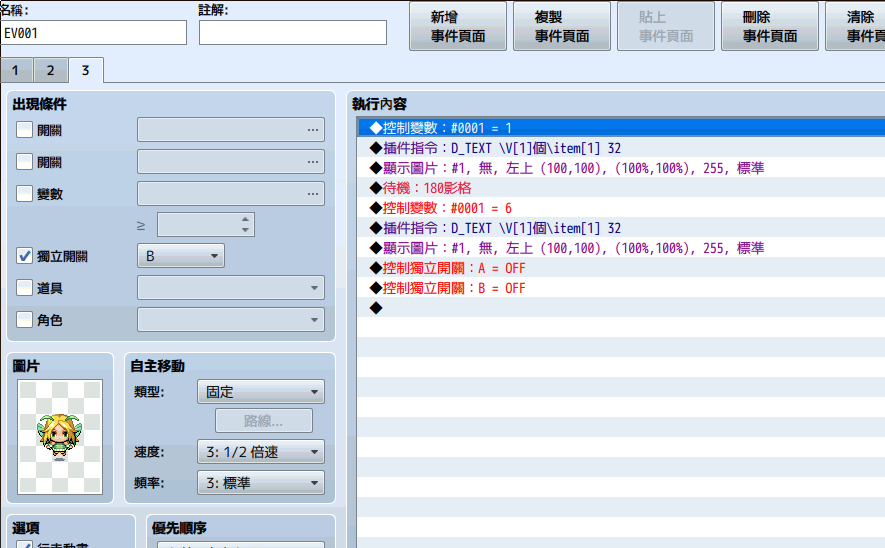Click the empty 註解 input field
This screenshot has height=548, width=885.
[293, 33]
